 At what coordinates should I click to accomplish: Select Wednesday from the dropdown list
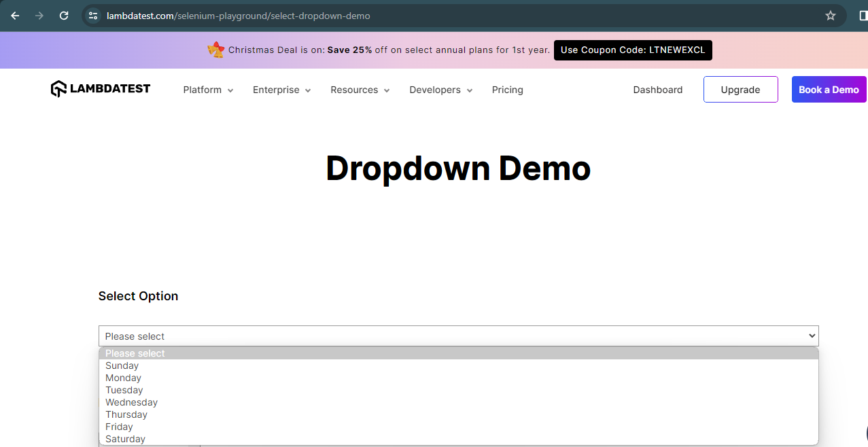(459, 402)
